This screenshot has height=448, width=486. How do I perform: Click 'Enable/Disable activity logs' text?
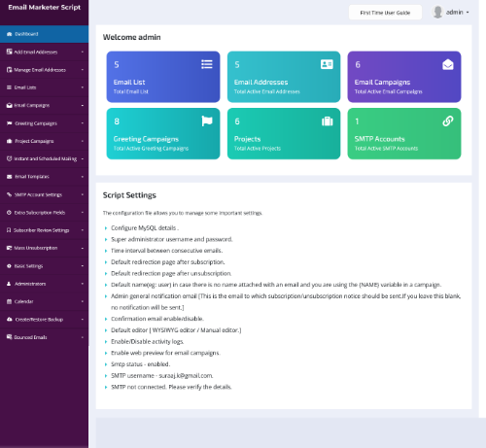pyautogui.click(x=148, y=341)
